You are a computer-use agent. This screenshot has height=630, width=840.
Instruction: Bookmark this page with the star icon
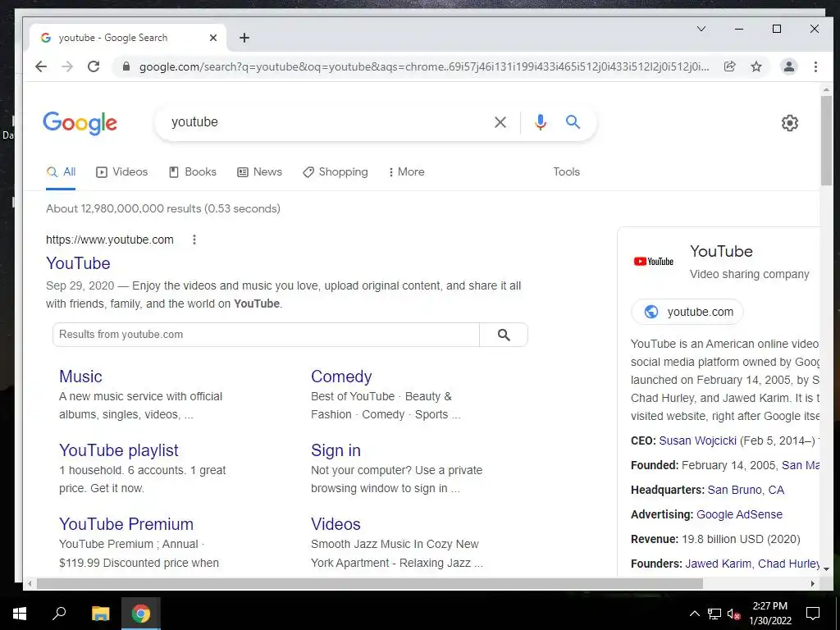[756, 66]
